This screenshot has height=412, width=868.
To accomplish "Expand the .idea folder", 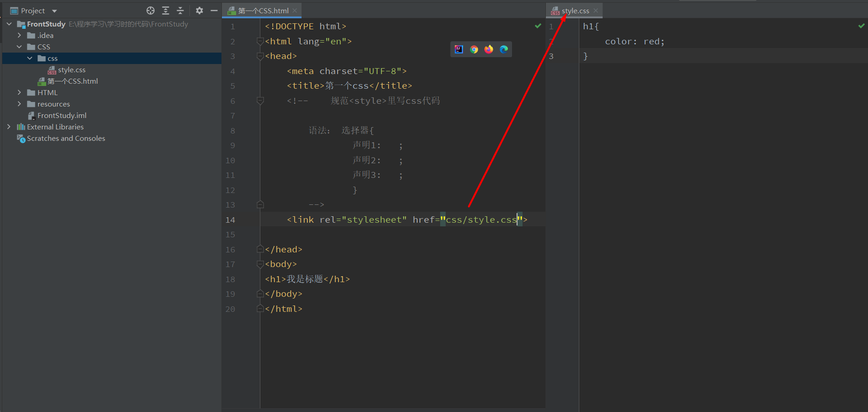I will [19, 35].
